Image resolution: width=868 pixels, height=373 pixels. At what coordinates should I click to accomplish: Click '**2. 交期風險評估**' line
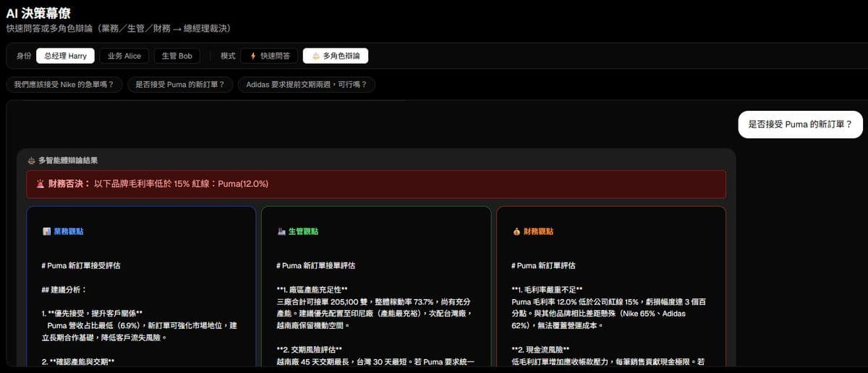309,349
